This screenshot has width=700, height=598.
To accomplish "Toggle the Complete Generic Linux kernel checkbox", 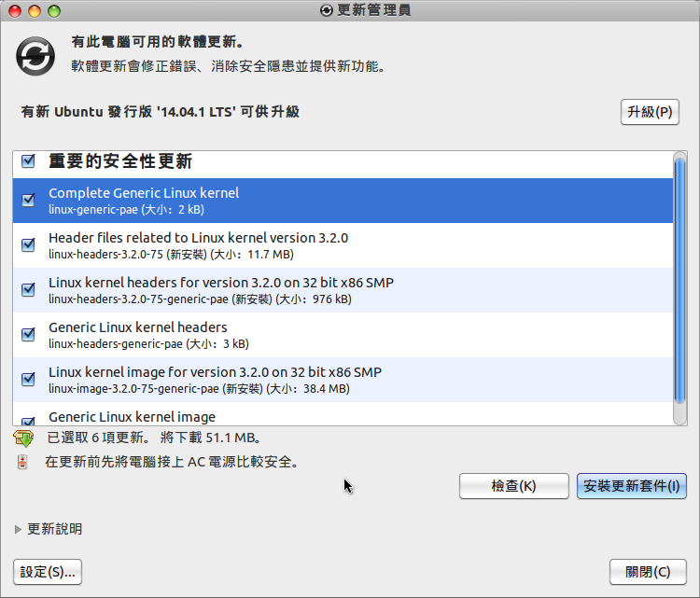I will tap(28, 200).
